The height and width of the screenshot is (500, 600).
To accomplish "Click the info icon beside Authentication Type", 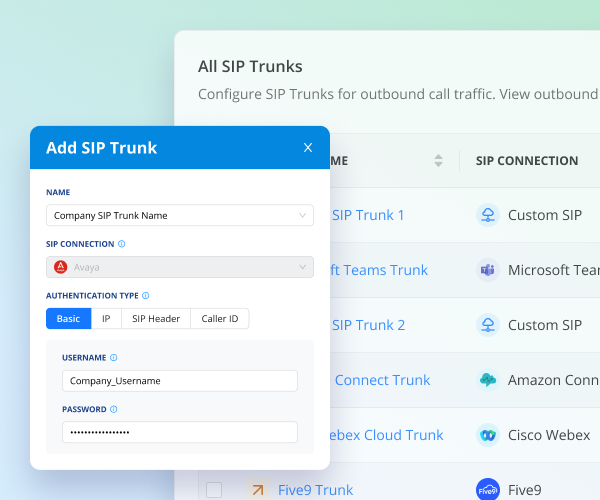I will click(x=146, y=295).
